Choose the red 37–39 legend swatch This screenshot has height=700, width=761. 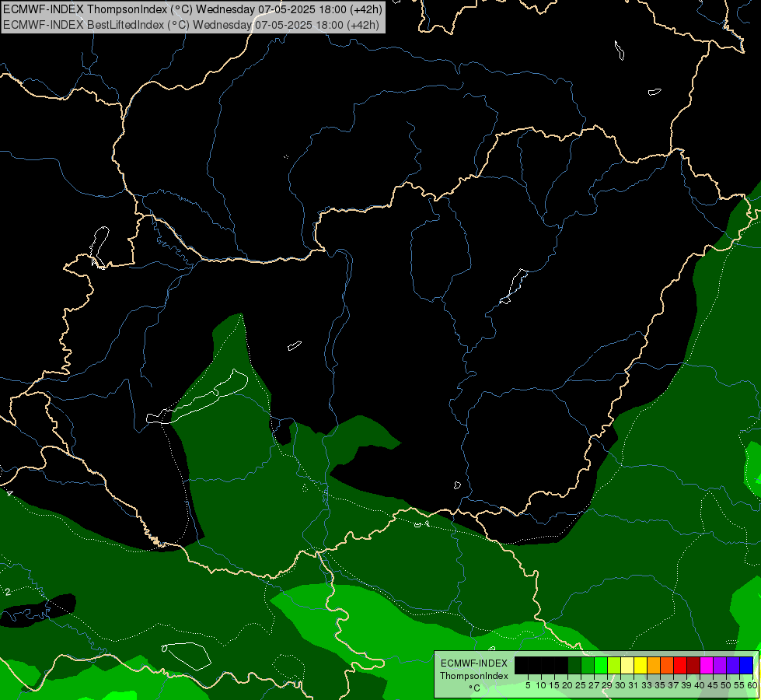tap(680, 666)
